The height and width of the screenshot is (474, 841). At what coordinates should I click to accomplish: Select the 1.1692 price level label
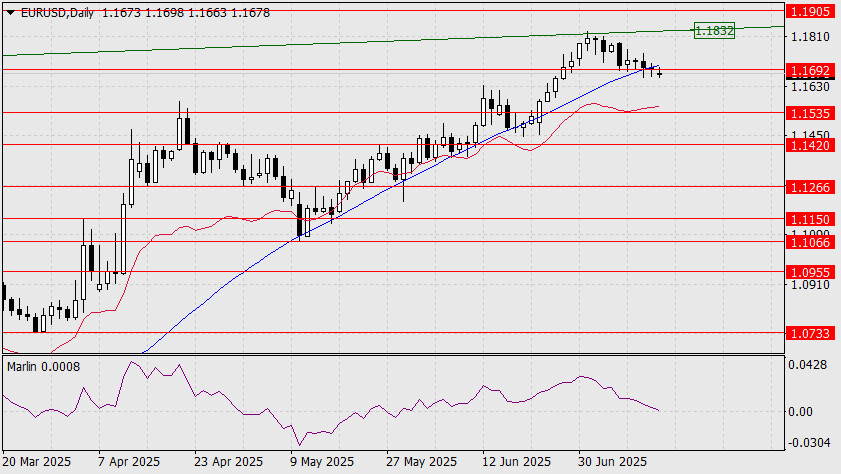pos(811,70)
